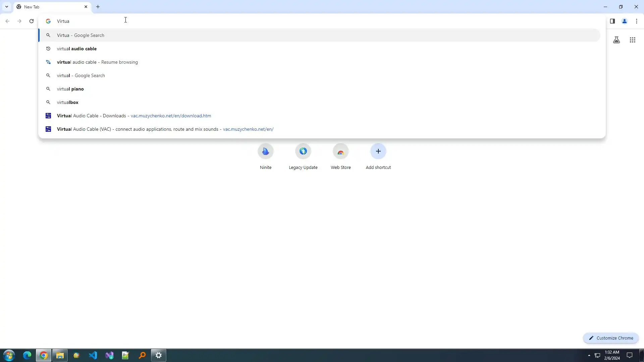Choose the 'virtual audio cable' history suggestion
The image size is (644, 362).
[x=77, y=49]
